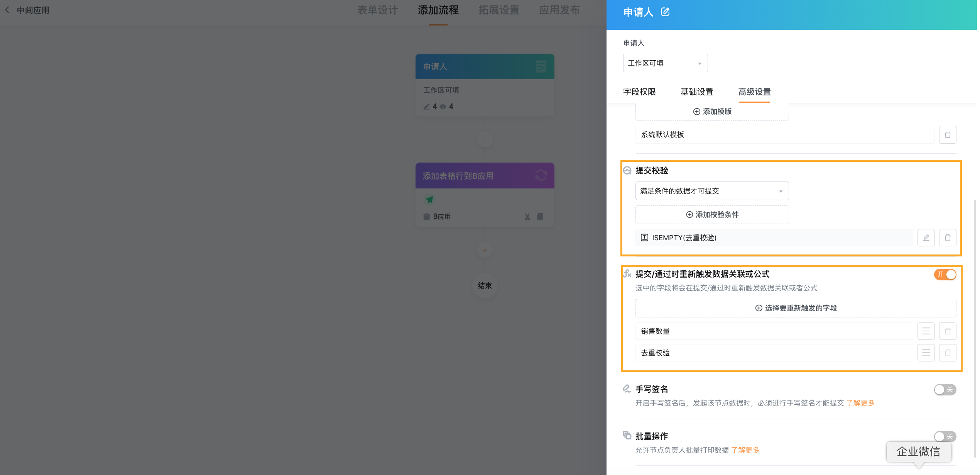Edit the ISEMPTY(去重校验) condition

click(926, 237)
